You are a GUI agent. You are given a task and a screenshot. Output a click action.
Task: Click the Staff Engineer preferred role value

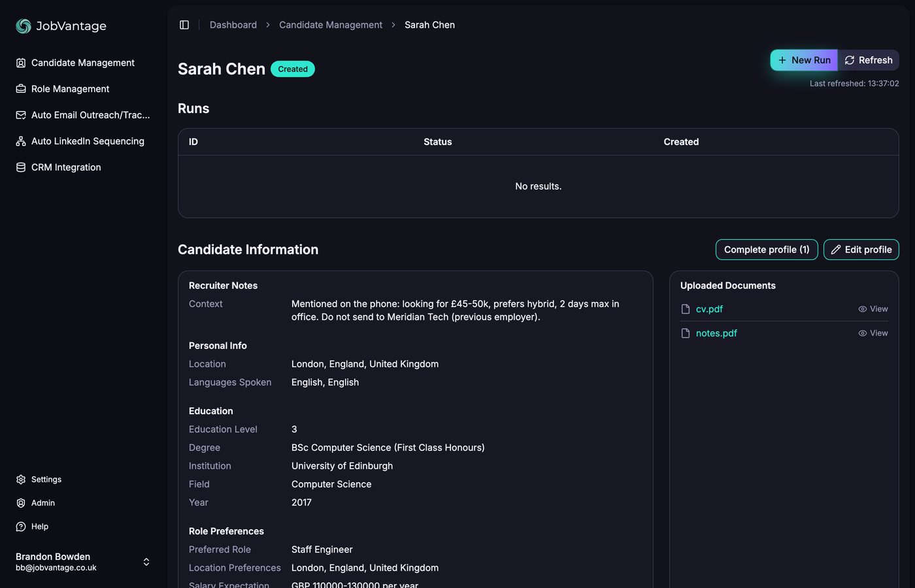click(x=322, y=549)
